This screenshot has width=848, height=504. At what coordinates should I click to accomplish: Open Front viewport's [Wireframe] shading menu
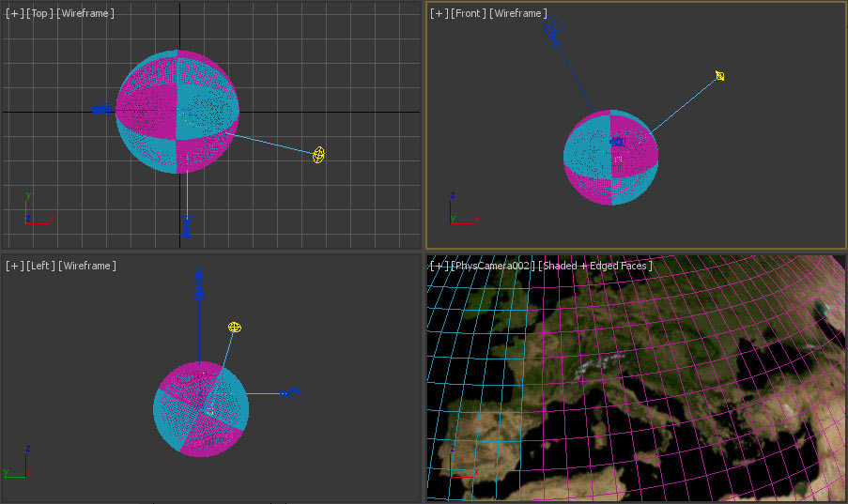pos(518,13)
